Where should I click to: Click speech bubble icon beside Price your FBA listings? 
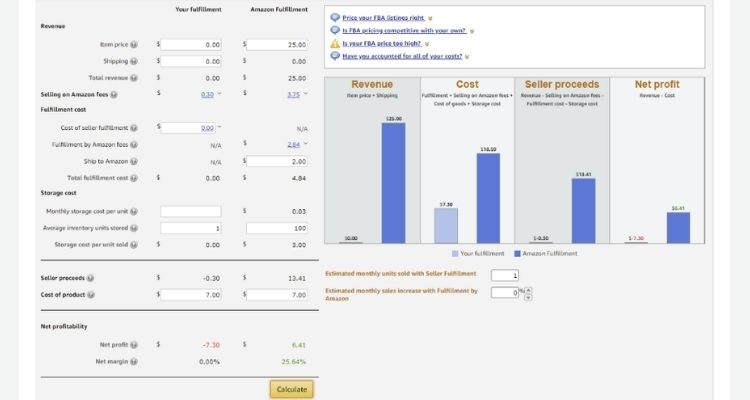pos(335,18)
